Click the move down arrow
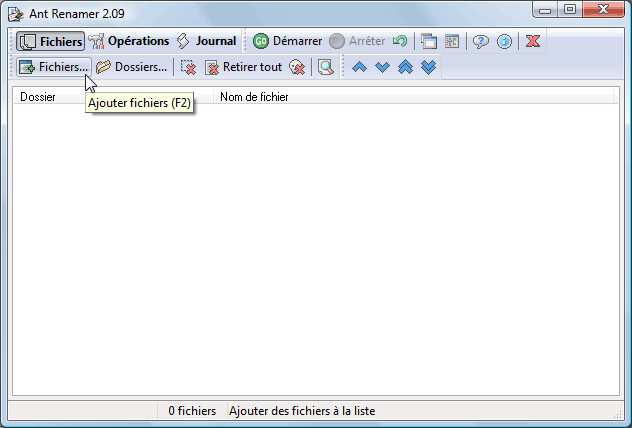 (x=382, y=67)
